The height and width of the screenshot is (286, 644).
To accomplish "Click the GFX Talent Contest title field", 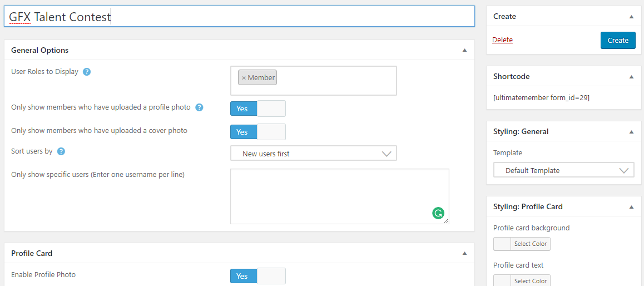I will [x=240, y=17].
